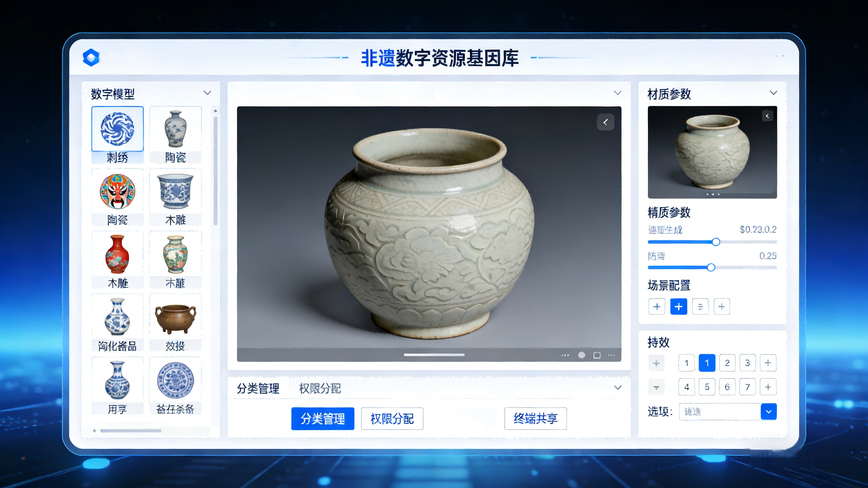Open the 淘化瓷品 blue vase model
The image size is (868, 488).
pyautogui.click(x=117, y=317)
